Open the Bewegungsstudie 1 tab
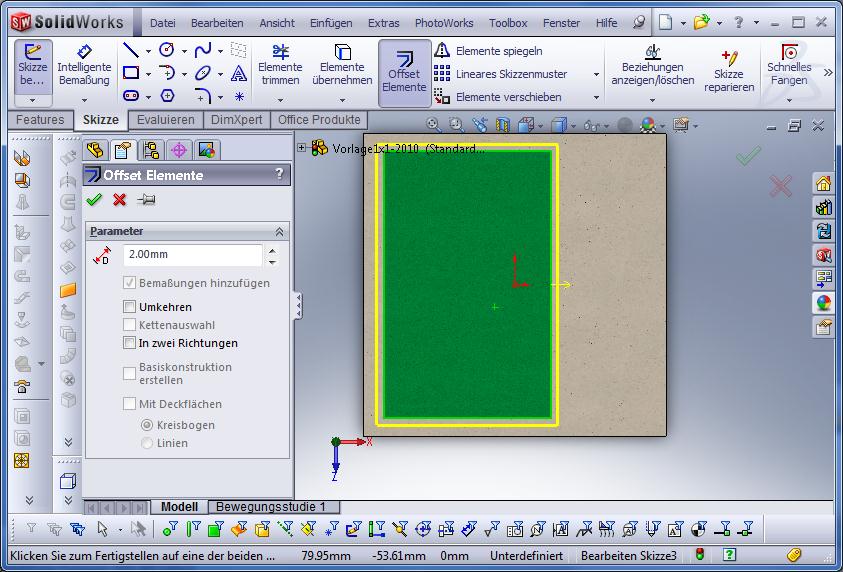The height and width of the screenshot is (572, 843). point(271,507)
